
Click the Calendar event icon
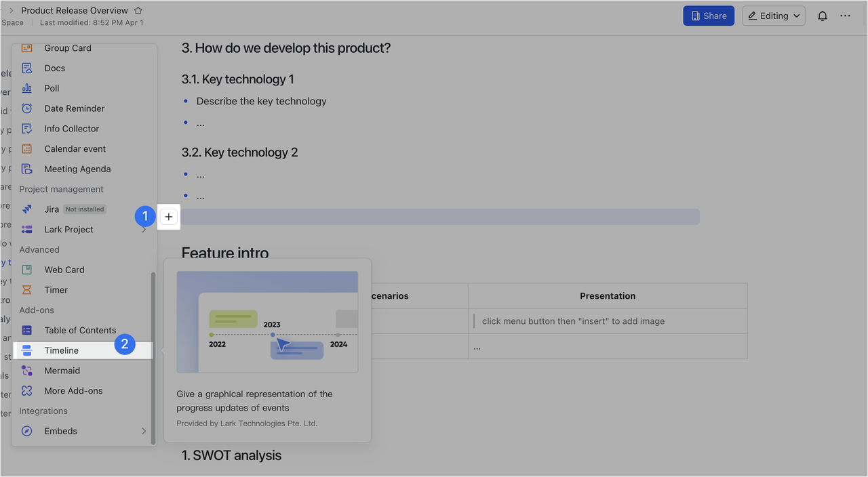point(26,149)
